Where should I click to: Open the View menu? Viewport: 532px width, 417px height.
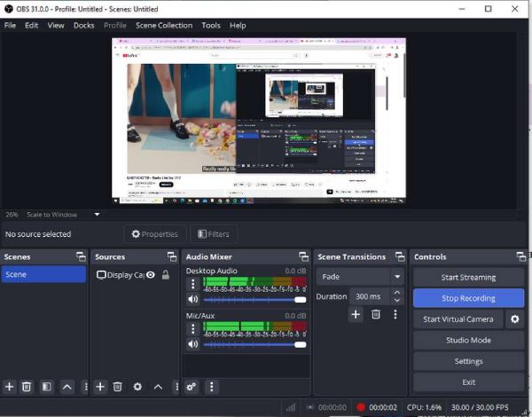[x=56, y=26]
